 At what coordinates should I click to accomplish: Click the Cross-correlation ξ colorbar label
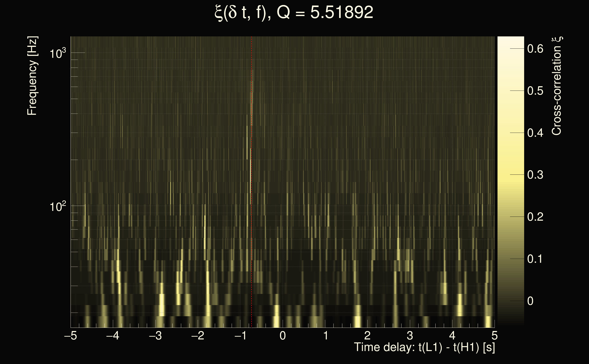click(556, 86)
